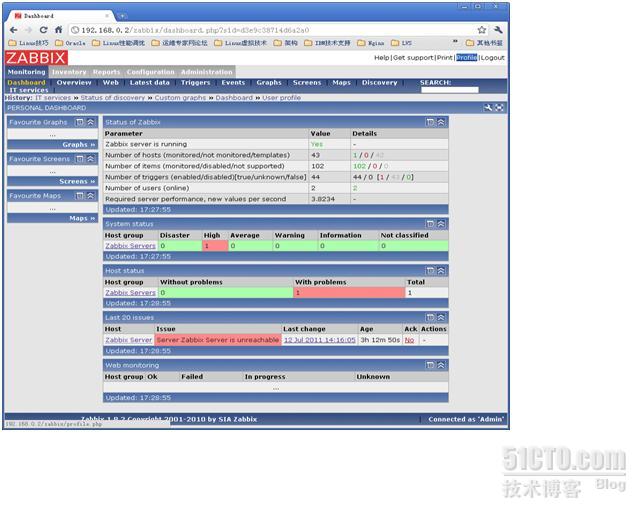Click the red High severity cell showing 1
640x512 pixels.
click(x=215, y=246)
